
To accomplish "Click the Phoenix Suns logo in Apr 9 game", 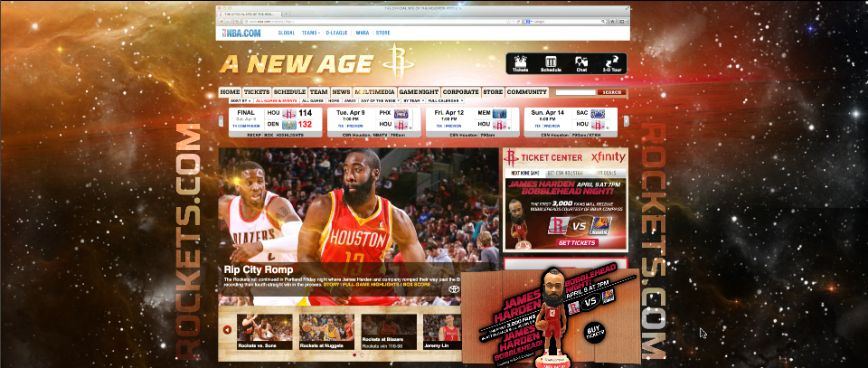I will [401, 113].
